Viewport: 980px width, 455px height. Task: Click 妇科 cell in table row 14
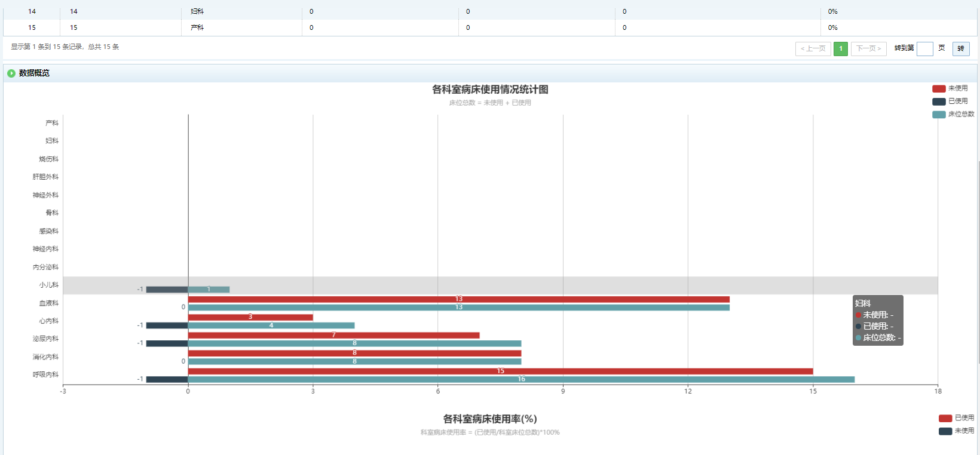[x=197, y=11]
